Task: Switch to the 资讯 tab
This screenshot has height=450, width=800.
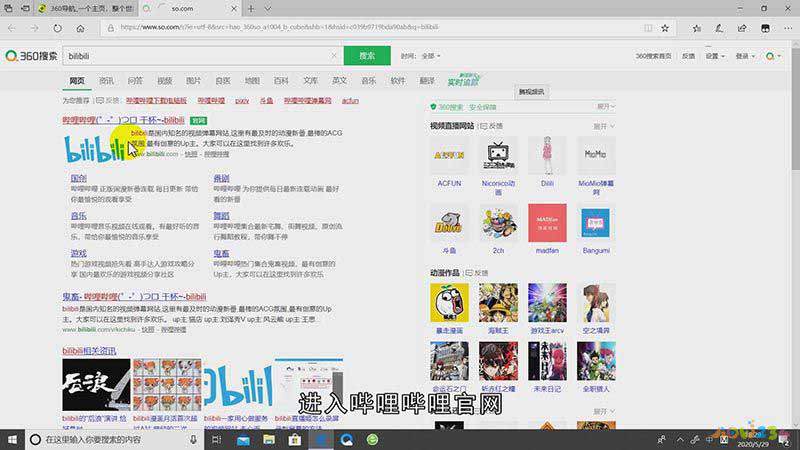Action: pyautogui.click(x=106, y=81)
